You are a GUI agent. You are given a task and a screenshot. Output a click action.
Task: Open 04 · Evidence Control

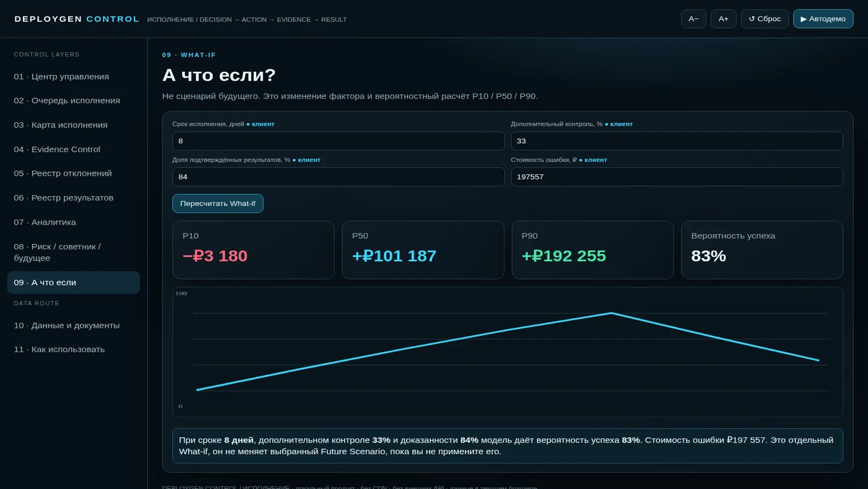point(73,149)
